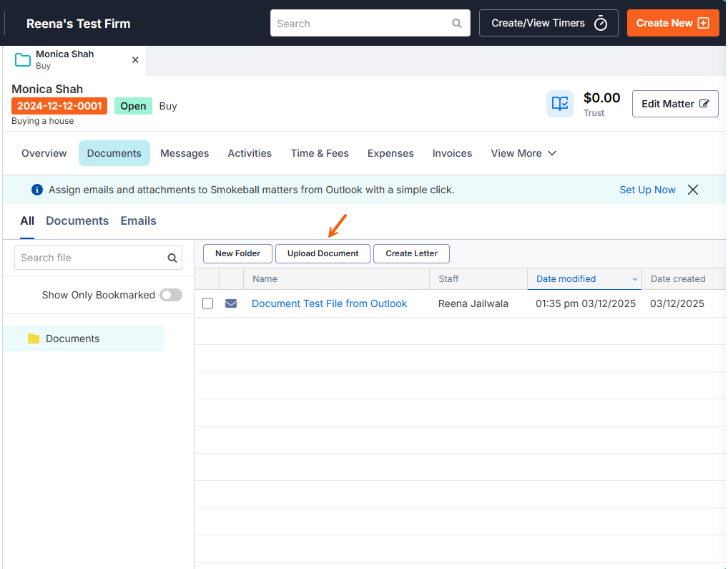Open the Invoices tab
Screen dimensions: 728x569
tap(452, 153)
